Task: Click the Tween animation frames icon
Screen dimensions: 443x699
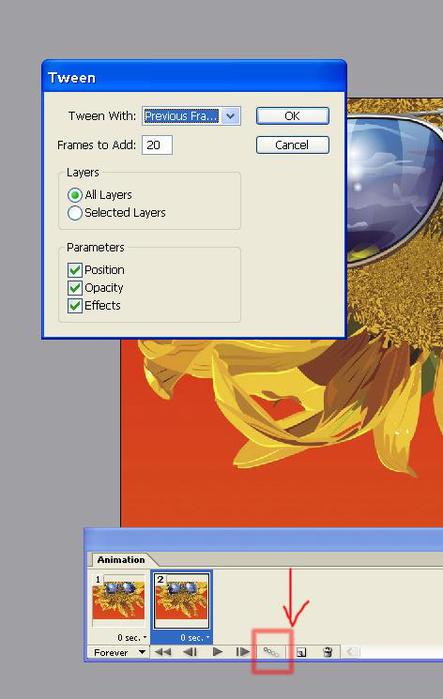Action: (x=271, y=652)
